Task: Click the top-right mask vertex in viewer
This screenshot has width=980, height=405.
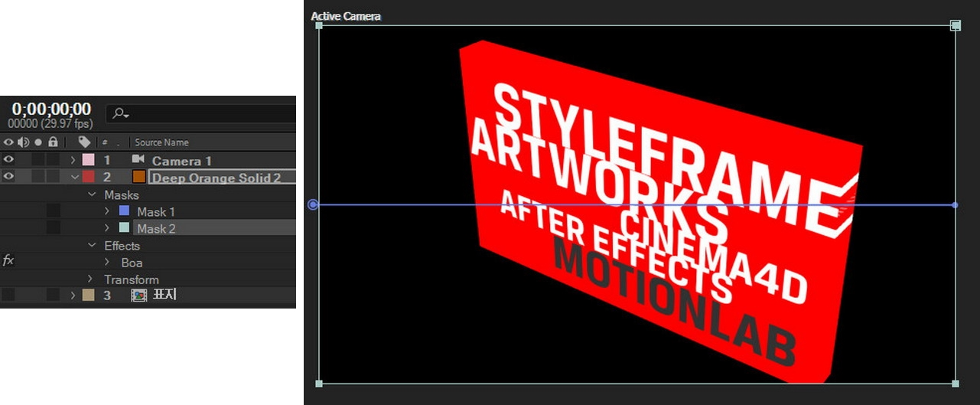Action: click(x=956, y=25)
